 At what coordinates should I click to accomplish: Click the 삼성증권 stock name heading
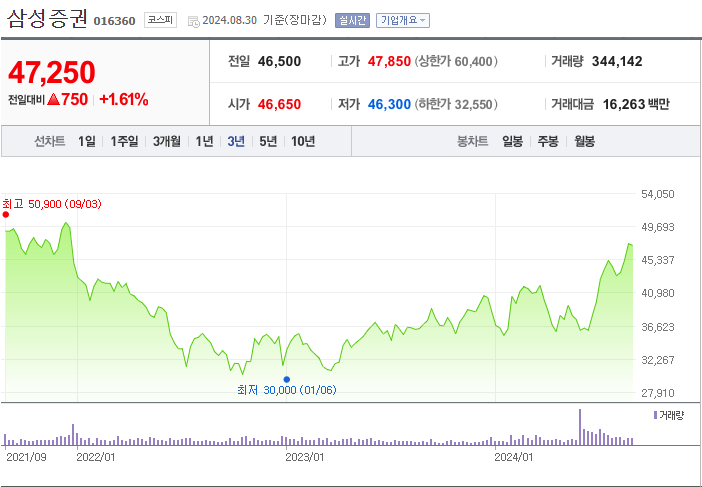tap(47, 19)
